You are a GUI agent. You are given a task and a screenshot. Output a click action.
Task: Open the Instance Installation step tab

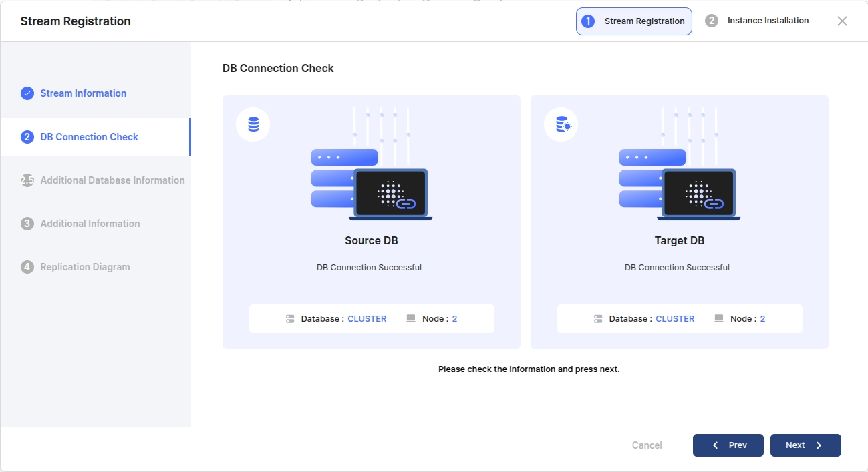click(x=758, y=21)
